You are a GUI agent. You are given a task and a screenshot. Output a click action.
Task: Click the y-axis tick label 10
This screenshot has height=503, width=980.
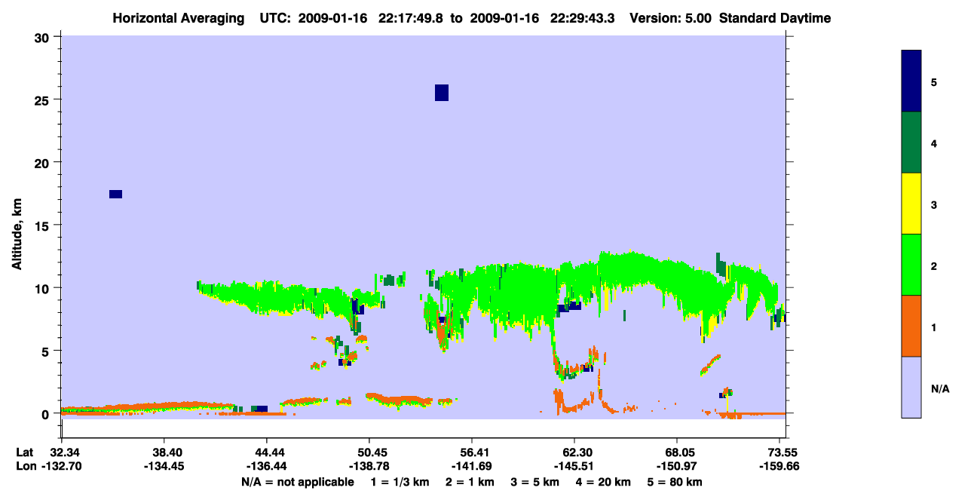tap(43, 288)
